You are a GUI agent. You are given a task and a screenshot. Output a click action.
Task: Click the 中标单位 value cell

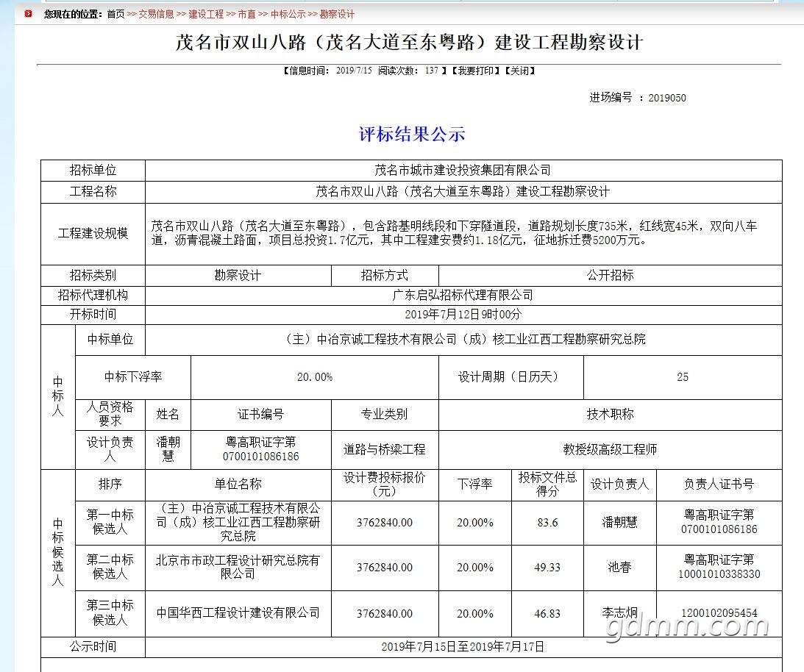coord(463,340)
